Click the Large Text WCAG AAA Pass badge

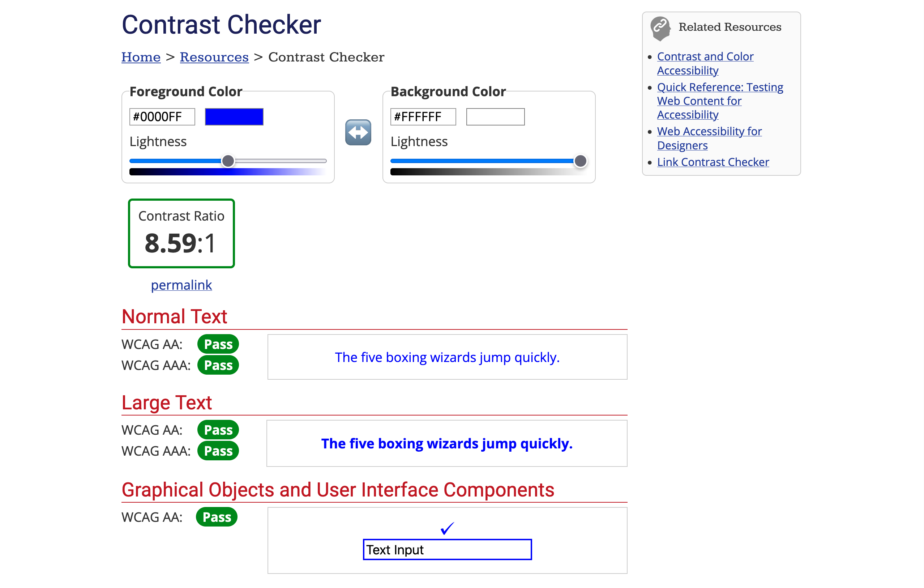point(218,451)
